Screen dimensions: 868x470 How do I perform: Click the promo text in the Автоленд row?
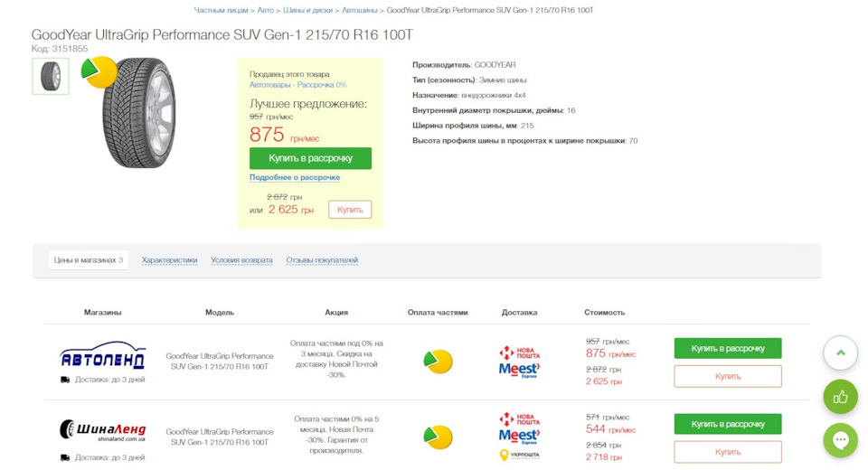pyautogui.click(x=336, y=359)
